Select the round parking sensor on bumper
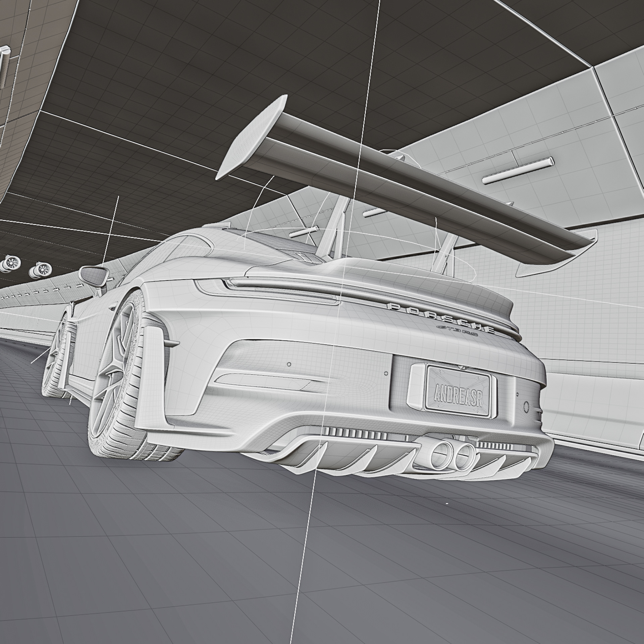The height and width of the screenshot is (644, 644). (x=526, y=407)
